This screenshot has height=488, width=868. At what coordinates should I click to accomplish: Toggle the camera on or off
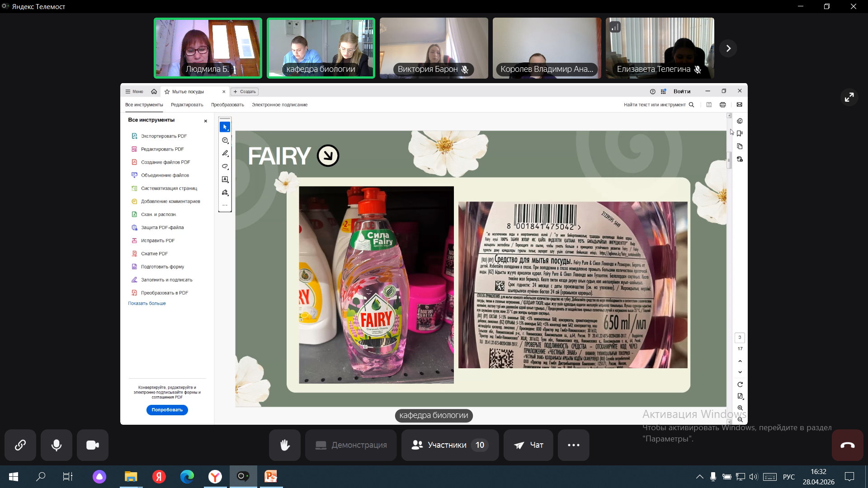93,445
